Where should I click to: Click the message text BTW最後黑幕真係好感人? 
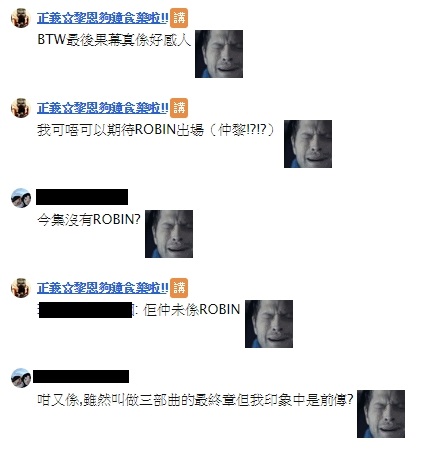point(114,40)
